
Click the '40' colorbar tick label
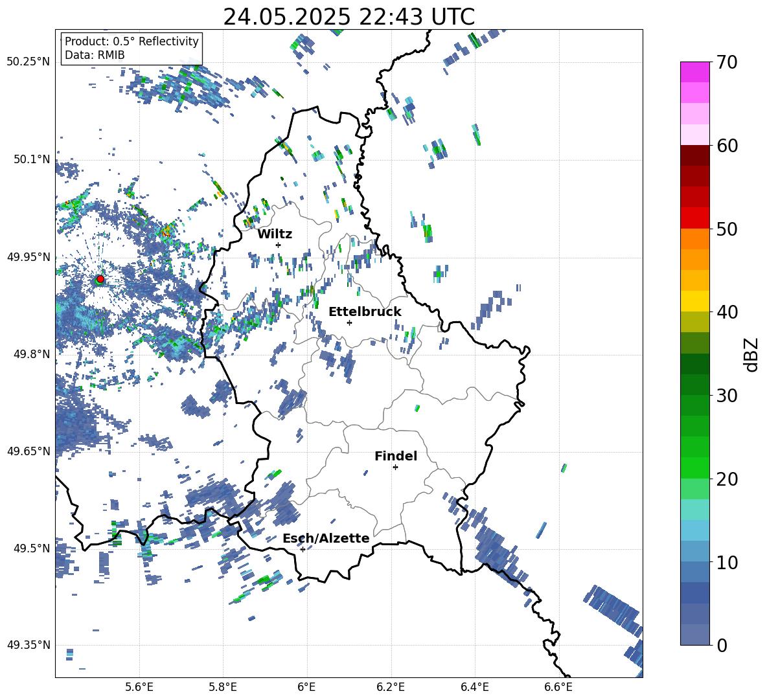727,312
